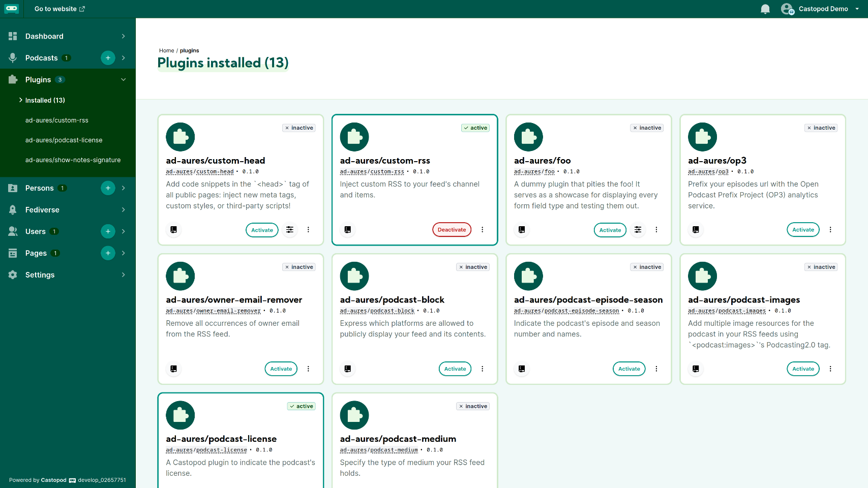Image resolution: width=868 pixels, height=488 pixels.
Task: Navigate to Home via the breadcrumb
Action: point(166,50)
